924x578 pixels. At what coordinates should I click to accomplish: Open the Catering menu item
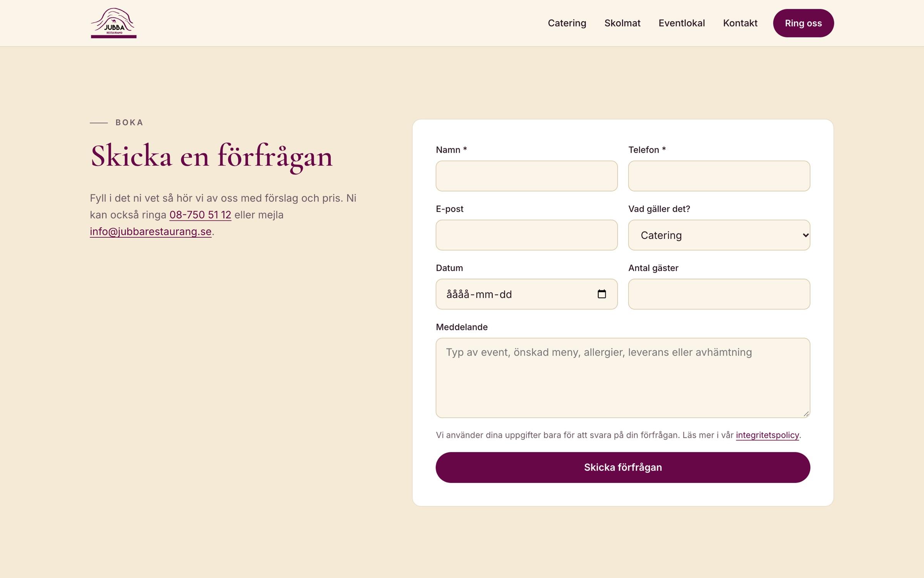(x=567, y=23)
